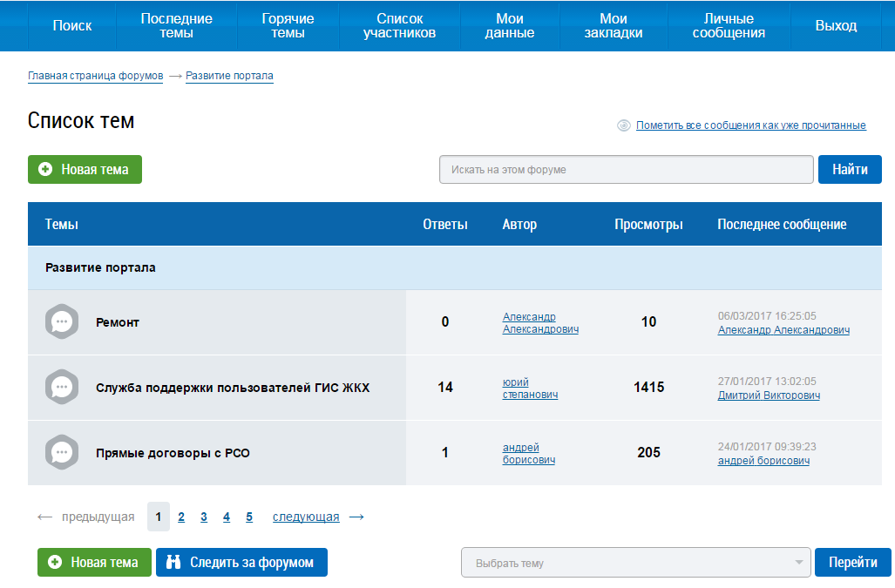Open Личные сообщения in top menu
895x588 pixels.
point(735,26)
